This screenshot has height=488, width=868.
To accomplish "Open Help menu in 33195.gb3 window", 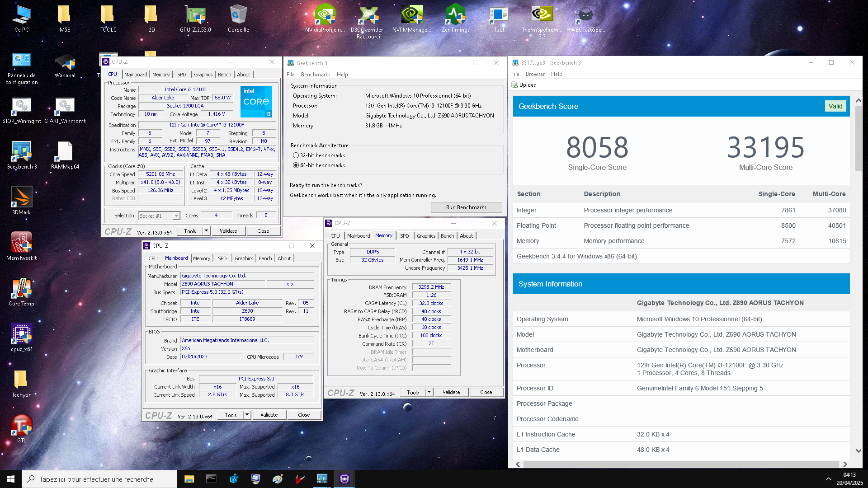I will (557, 74).
